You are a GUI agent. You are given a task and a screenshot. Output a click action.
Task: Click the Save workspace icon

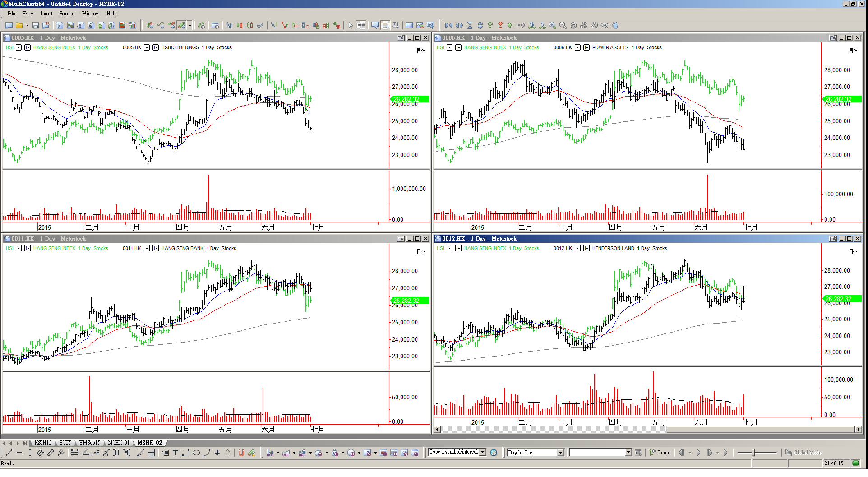(x=36, y=26)
